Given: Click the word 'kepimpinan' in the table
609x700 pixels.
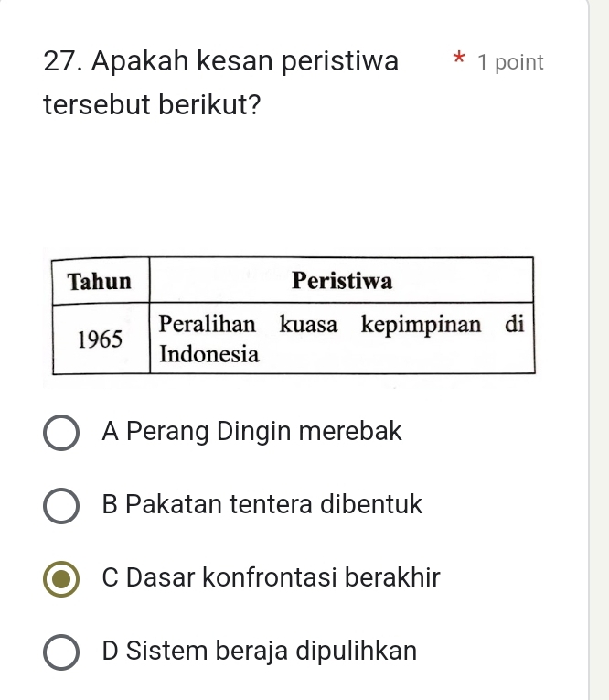Looking at the screenshot, I should (x=422, y=324).
